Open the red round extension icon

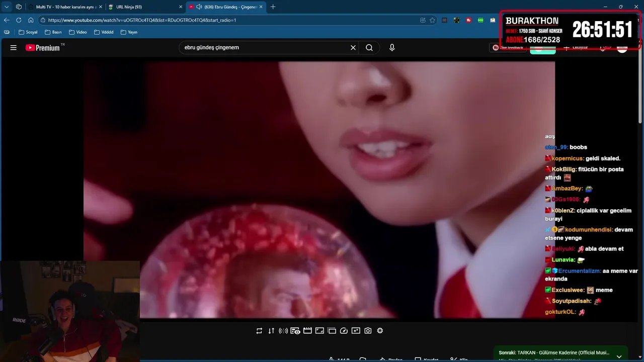(469, 20)
